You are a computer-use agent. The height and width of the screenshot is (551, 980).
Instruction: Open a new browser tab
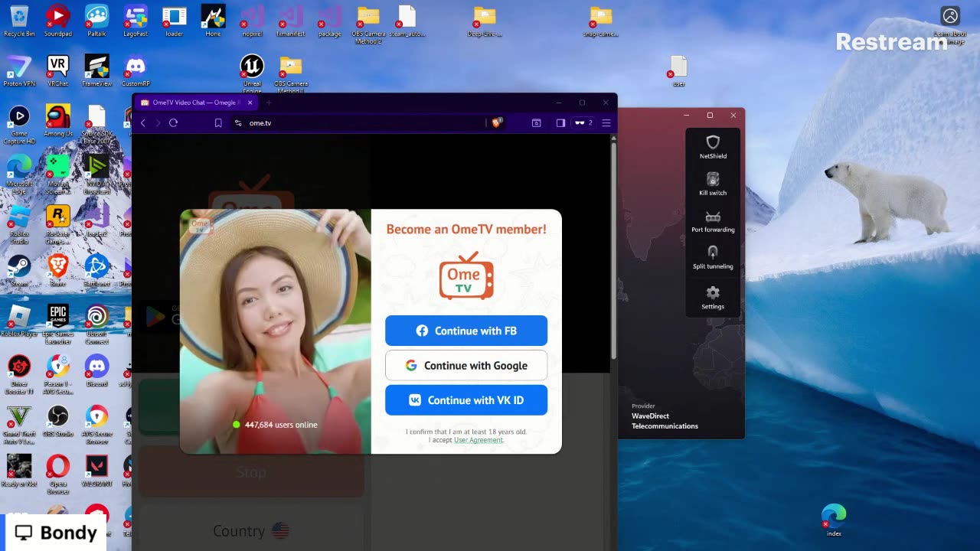268,103
